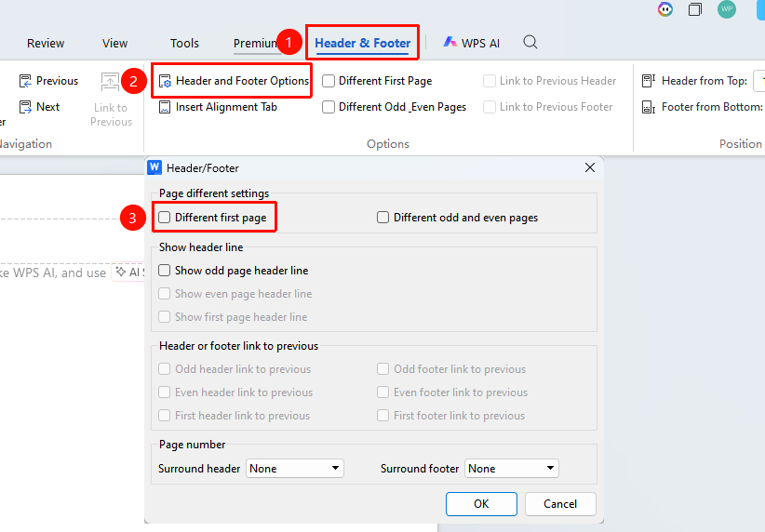Tick Different First Page in ribbon
The width and height of the screenshot is (765, 532).
point(329,81)
